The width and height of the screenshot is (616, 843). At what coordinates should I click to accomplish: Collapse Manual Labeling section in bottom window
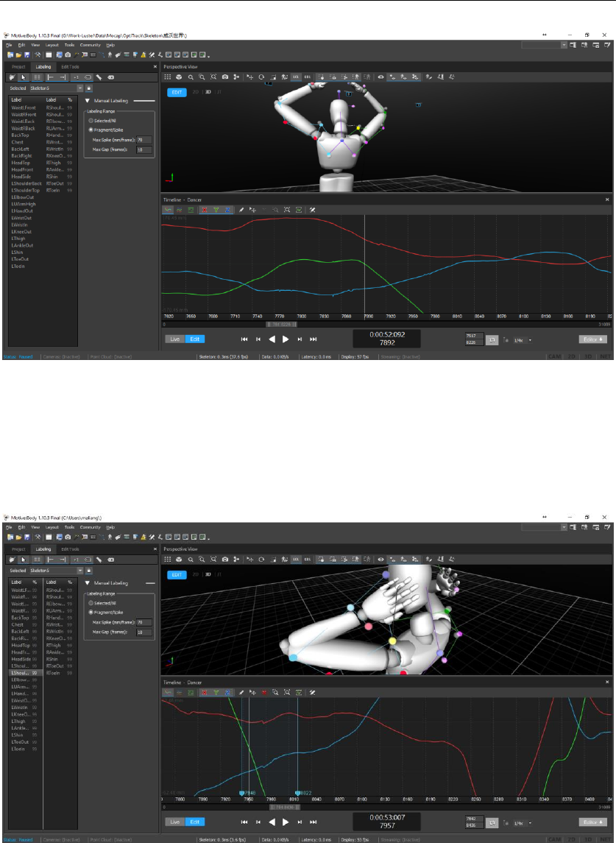(x=88, y=583)
